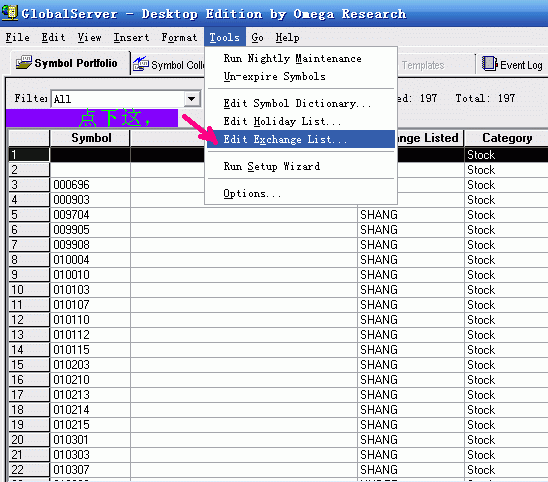
Task: Expand the Filter dropdown arrow
Action: pos(192,99)
